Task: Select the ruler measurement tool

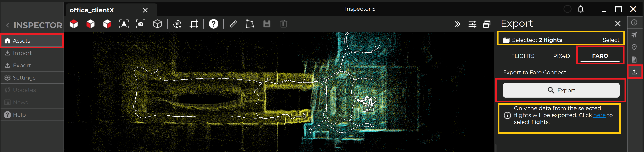Action: 233,24
